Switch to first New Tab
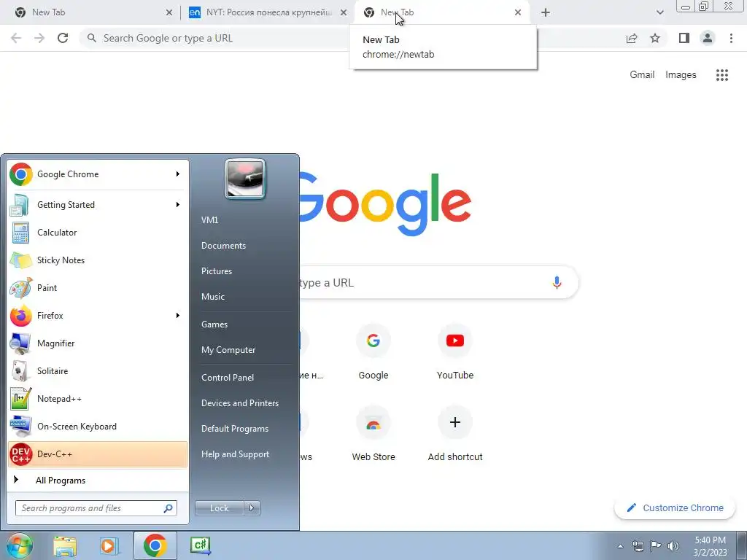Image resolution: width=747 pixels, height=560 pixels. [90, 12]
